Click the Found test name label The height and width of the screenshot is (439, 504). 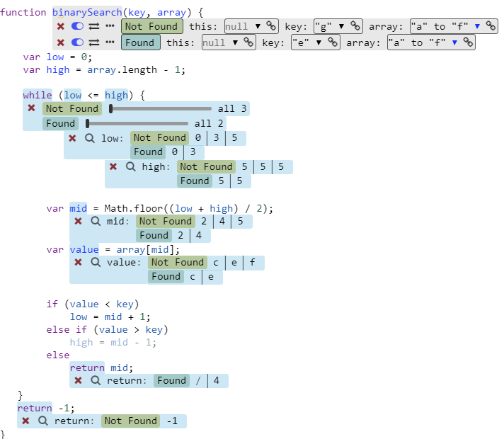[140, 42]
